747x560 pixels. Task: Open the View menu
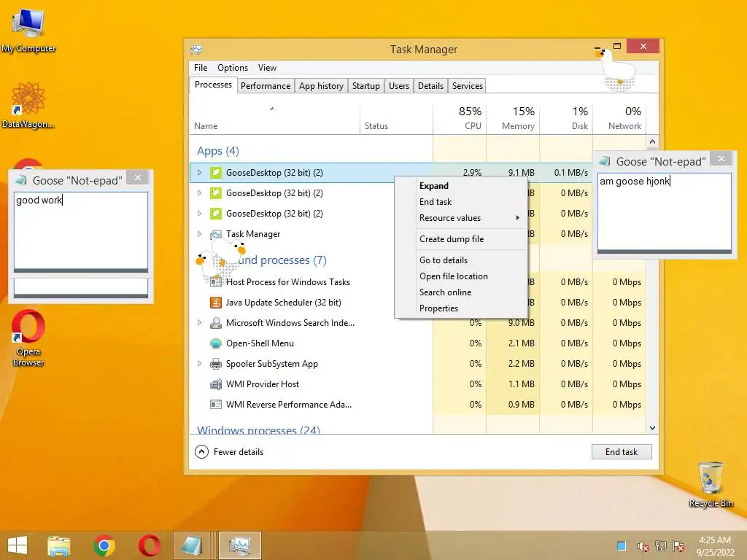click(267, 68)
